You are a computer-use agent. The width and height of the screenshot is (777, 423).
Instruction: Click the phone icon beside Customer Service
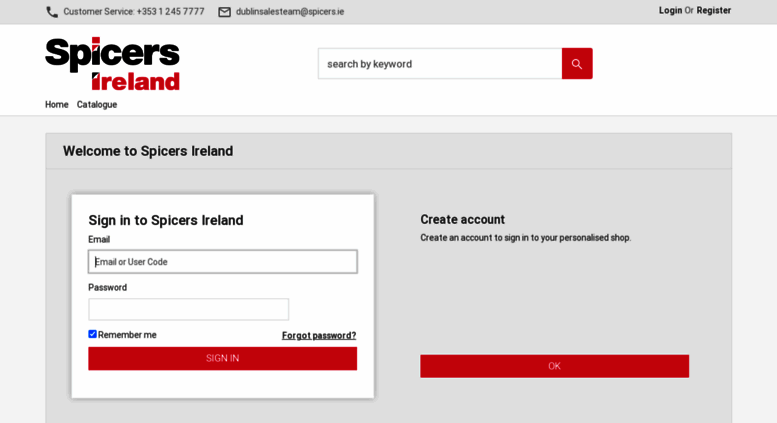(52, 12)
